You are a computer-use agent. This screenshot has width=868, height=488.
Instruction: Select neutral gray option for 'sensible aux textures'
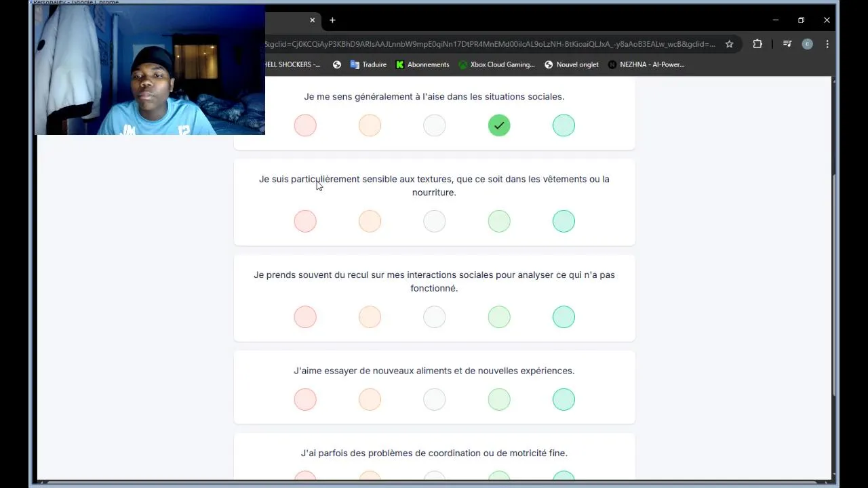(x=435, y=221)
